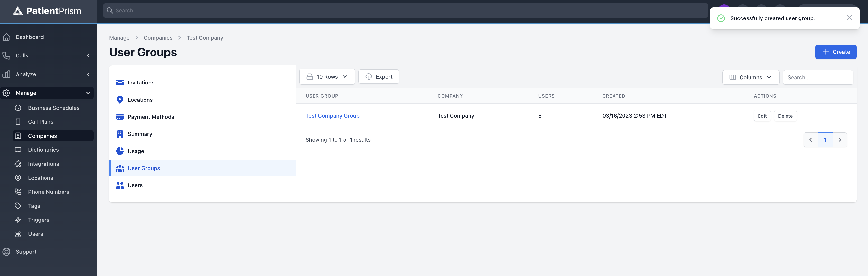Go to the next results page
Viewport: 868px width, 276px height.
(840, 140)
